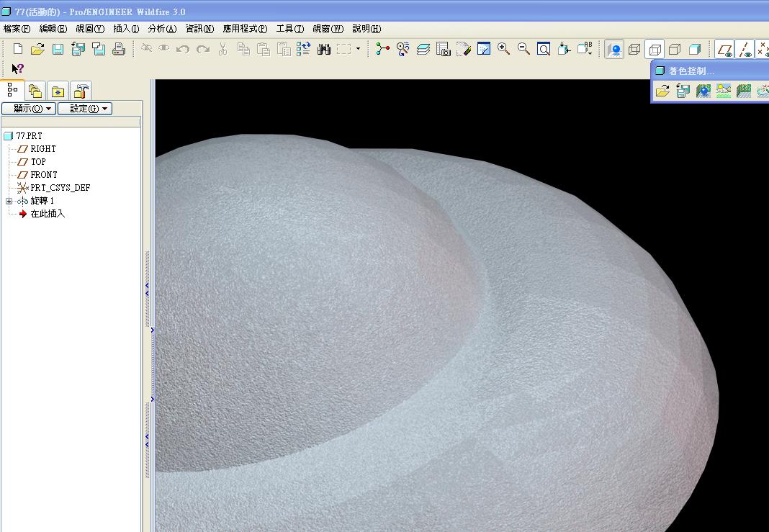The height and width of the screenshot is (532, 769).
Task: Open the 資訊(N) menu
Action: pyautogui.click(x=199, y=29)
